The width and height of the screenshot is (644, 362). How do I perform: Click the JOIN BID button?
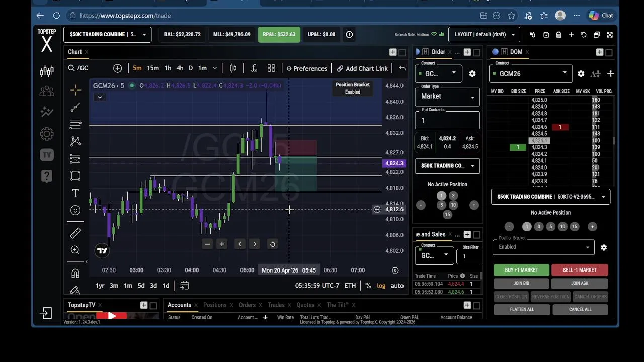click(x=521, y=284)
